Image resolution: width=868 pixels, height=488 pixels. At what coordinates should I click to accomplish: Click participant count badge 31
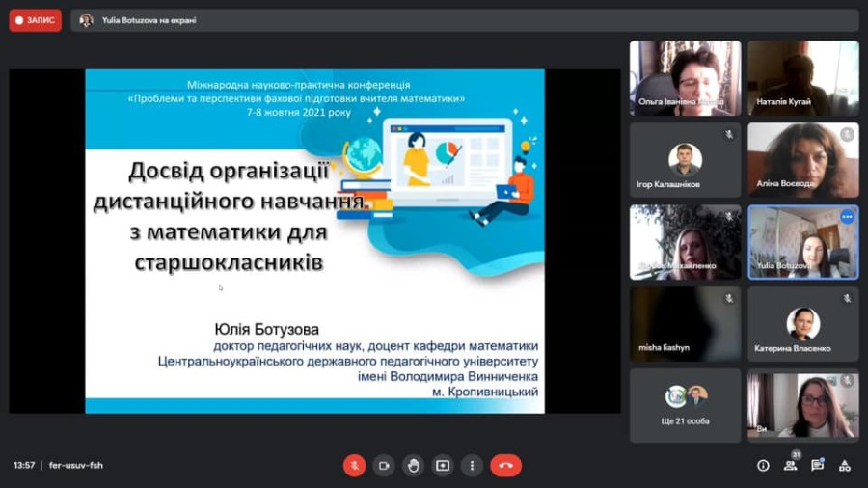click(x=796, y=454)
